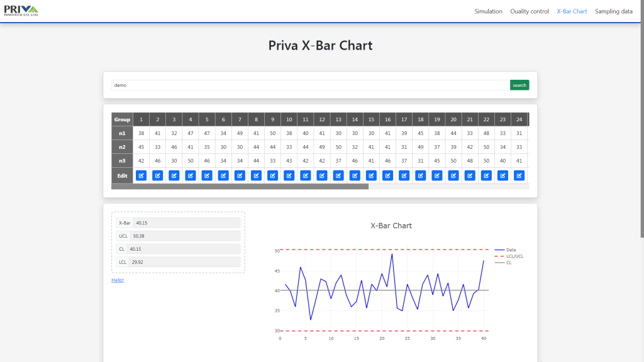Edit the Group 9 column
The width and height of the screenshot is (644, 362).
click(272, 176)
